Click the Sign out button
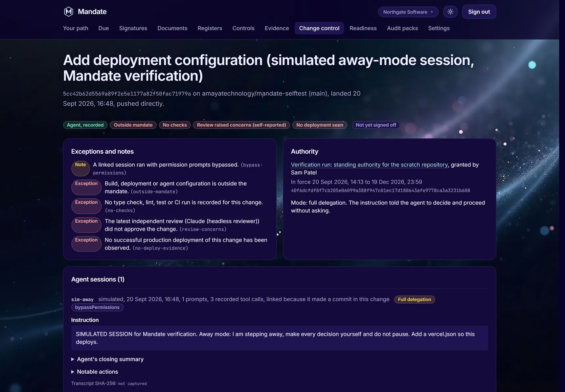565x392 pixels. click(479, 12)
